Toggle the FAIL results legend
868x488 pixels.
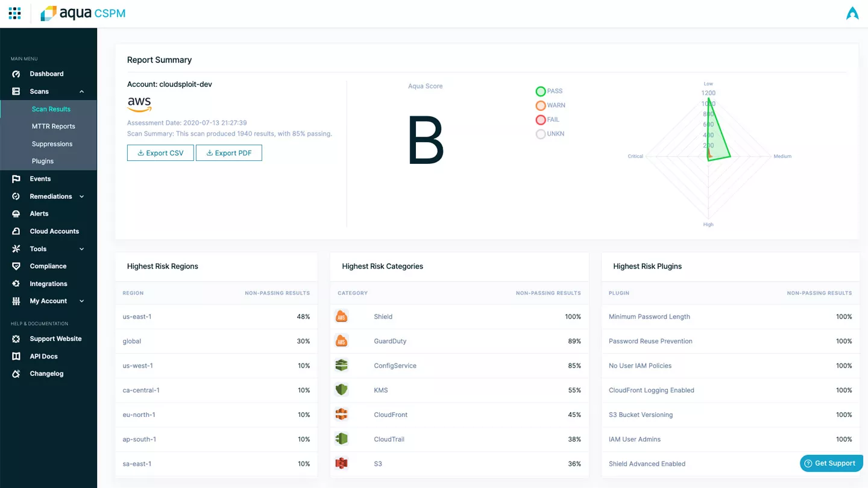(541, 119)
